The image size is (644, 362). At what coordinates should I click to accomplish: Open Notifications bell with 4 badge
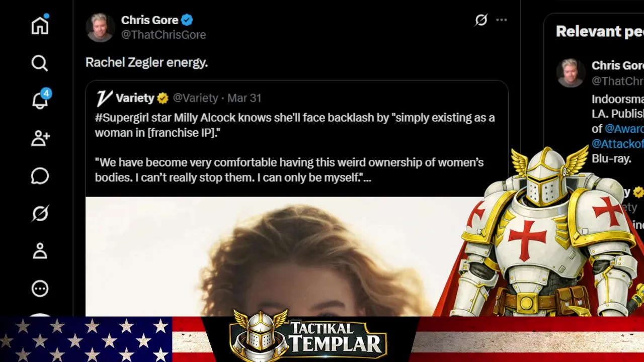[40, 100]
